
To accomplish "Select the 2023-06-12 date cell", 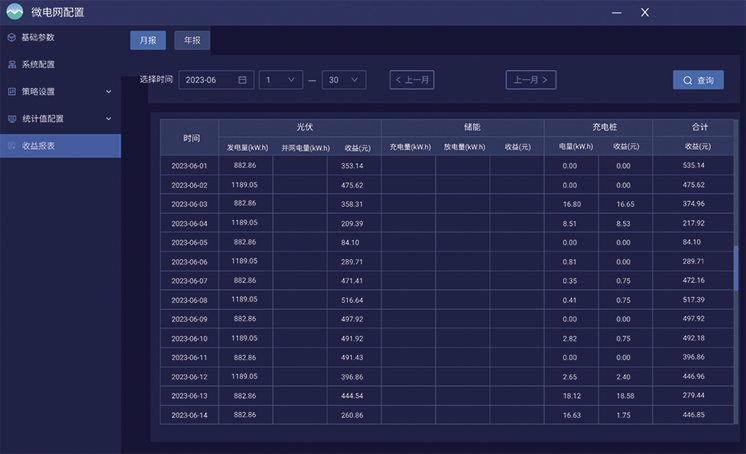I will coord(189,376).
